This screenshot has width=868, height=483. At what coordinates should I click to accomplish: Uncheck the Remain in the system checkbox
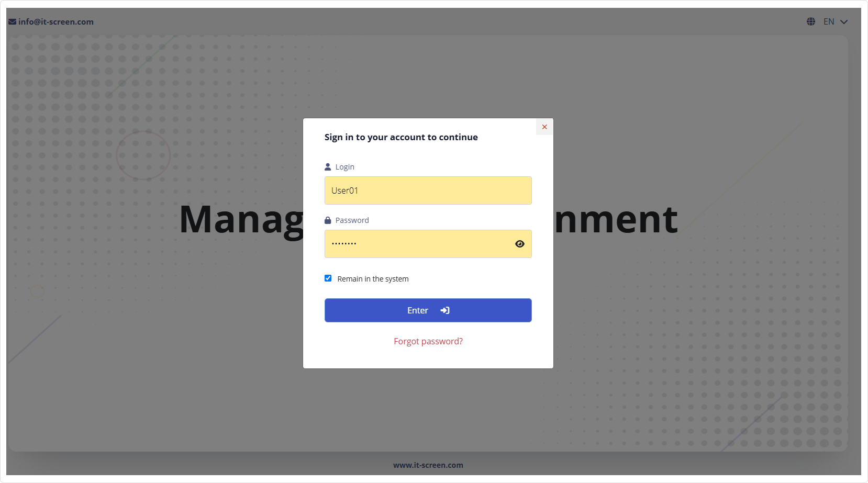coord(328,278)
